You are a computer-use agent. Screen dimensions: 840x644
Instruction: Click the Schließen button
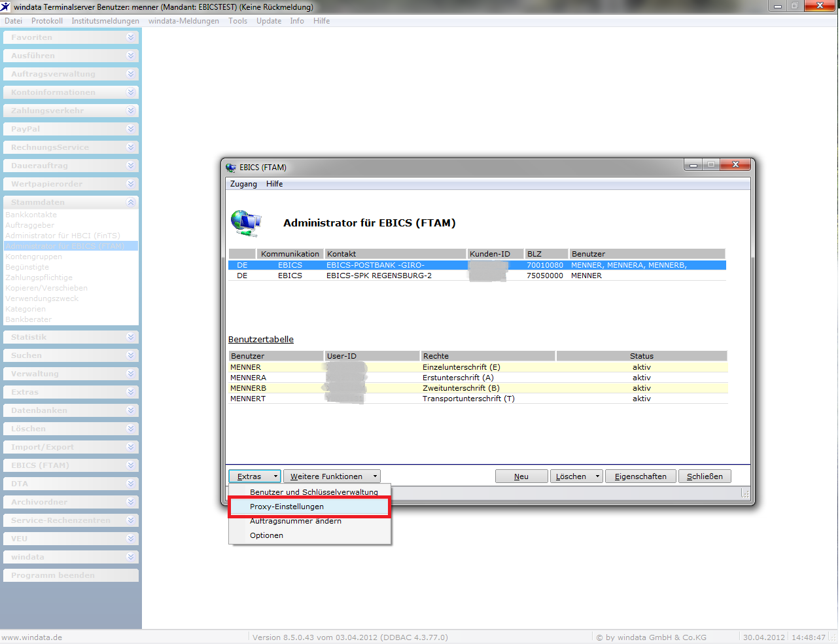pyautogui.click(x=705, y=476)
